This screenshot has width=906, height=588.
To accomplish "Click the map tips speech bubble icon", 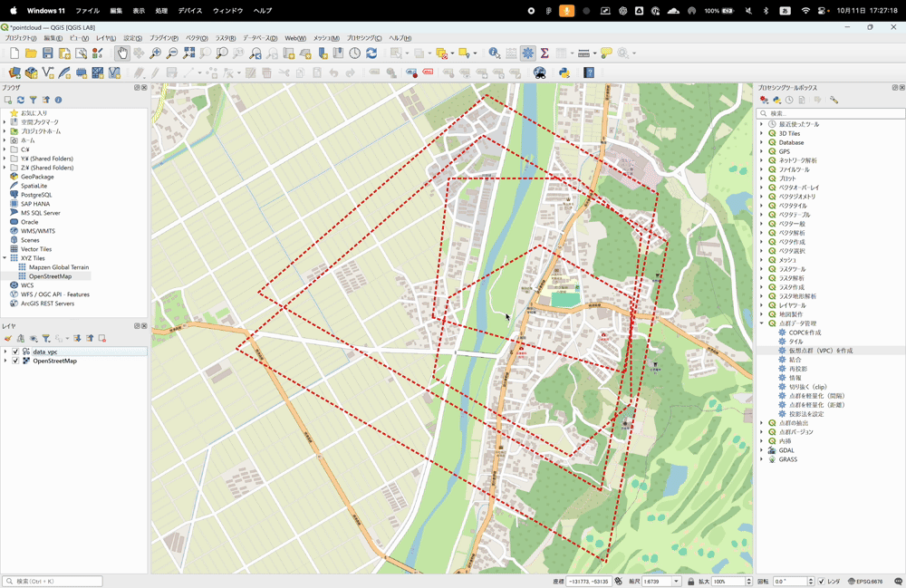I will [606, 53].
